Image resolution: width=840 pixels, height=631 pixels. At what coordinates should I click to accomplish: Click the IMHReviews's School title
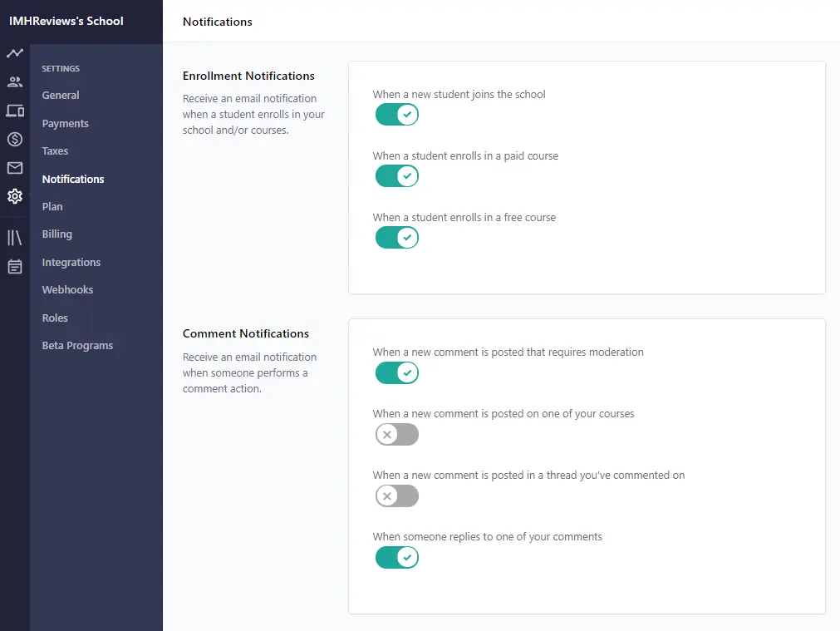click(x=66, y=21)
